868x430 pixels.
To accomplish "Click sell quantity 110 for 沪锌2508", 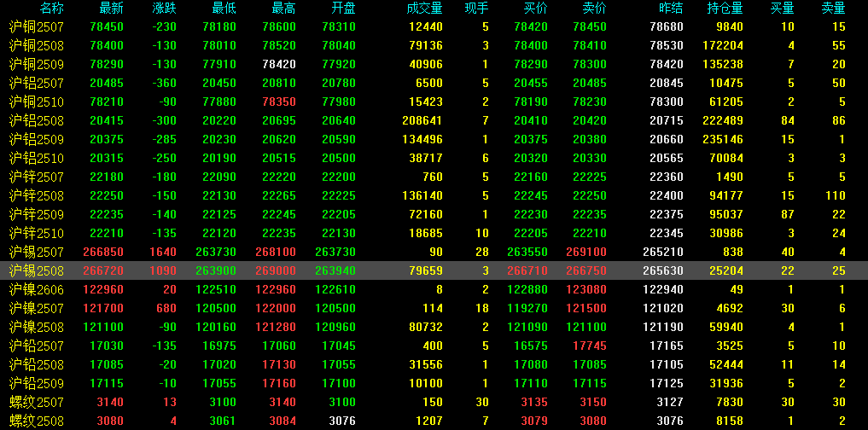I will point(836,196).
